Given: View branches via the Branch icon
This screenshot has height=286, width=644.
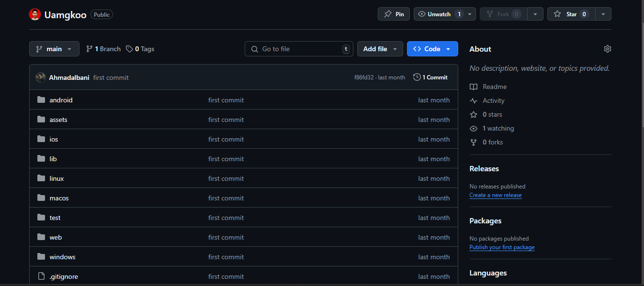Looking at the screenshot, I should [89, 49].
